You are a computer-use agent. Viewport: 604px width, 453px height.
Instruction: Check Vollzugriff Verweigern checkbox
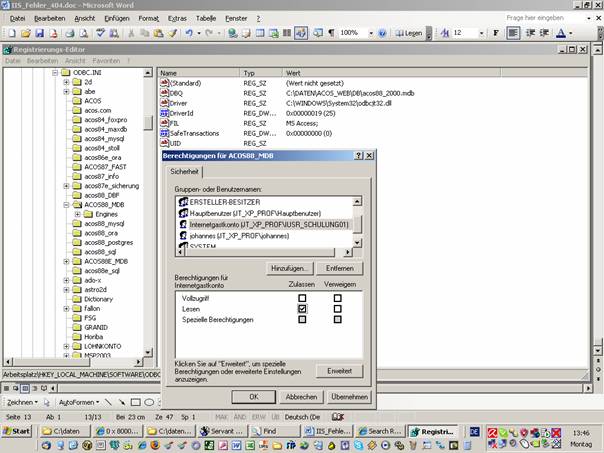pos(337,298)
